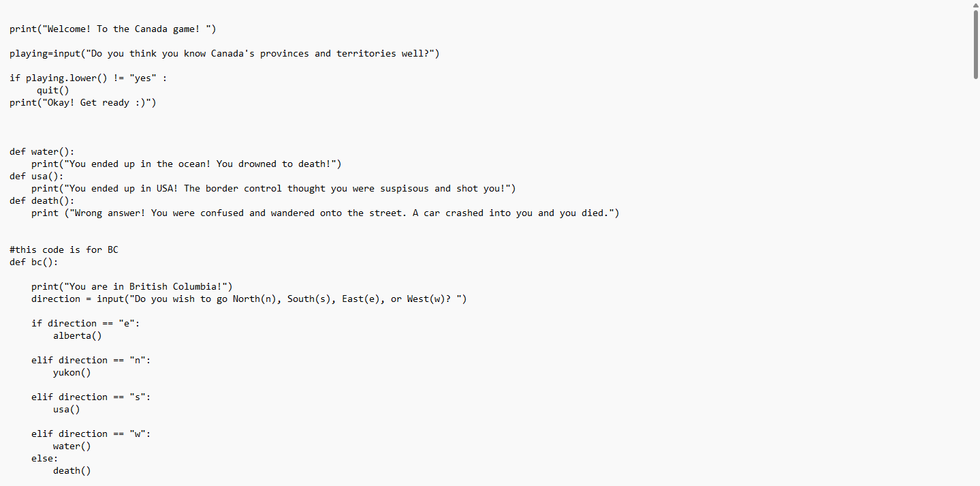Image resolution: width=980 pixels, height=486 pixels.
Task: Click the "You are in British Columbia!" line
Action: click(x=132, y=286)
